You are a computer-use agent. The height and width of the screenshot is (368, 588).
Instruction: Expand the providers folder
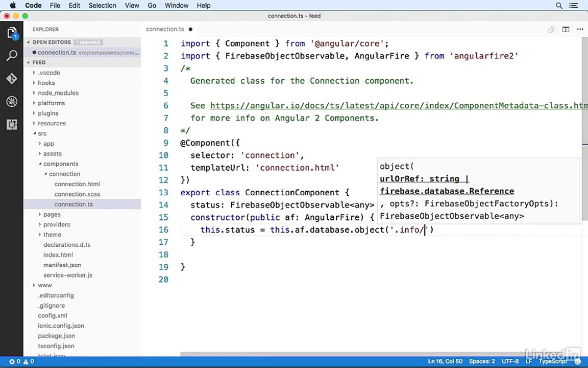(82, 225)
